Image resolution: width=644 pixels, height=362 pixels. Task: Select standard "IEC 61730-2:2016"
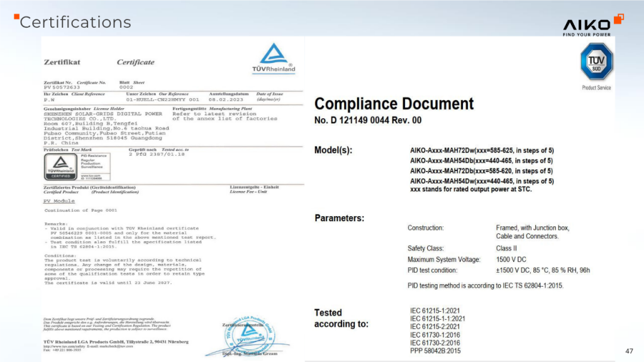pyautogui.click(x=435, y=343)
